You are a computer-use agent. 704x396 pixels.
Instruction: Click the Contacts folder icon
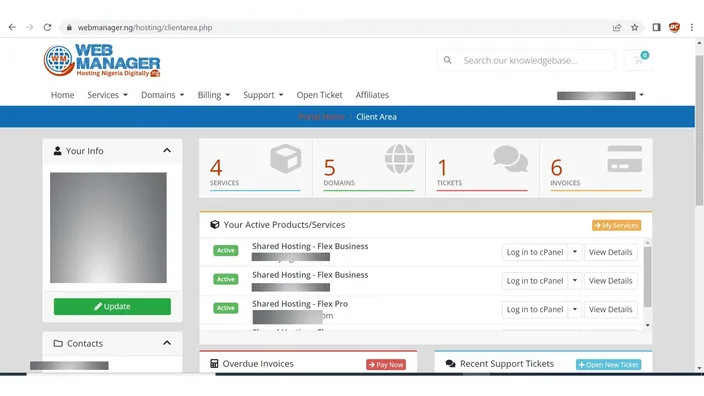58,343
